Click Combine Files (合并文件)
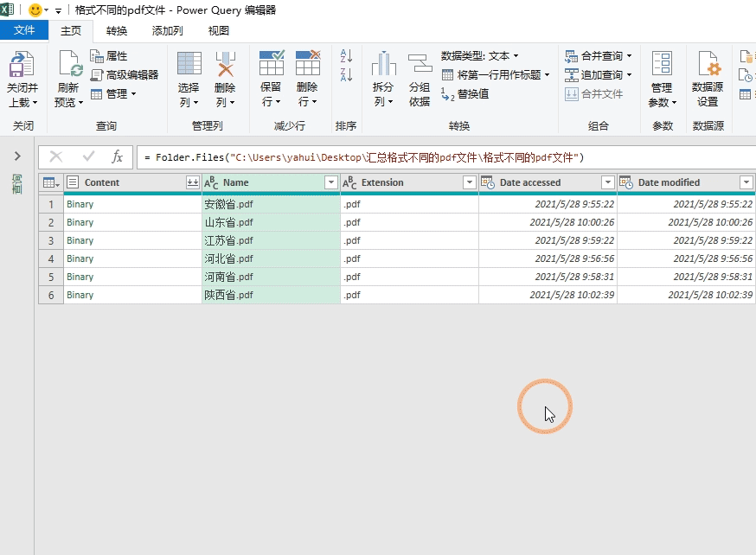756x555 pixels. (594, 93)
